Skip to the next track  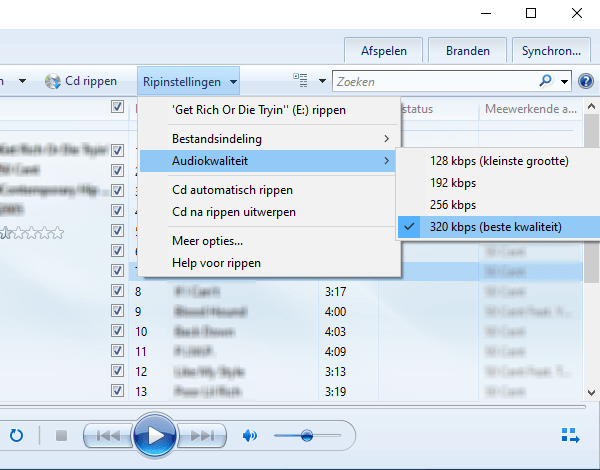click(202, 436)
